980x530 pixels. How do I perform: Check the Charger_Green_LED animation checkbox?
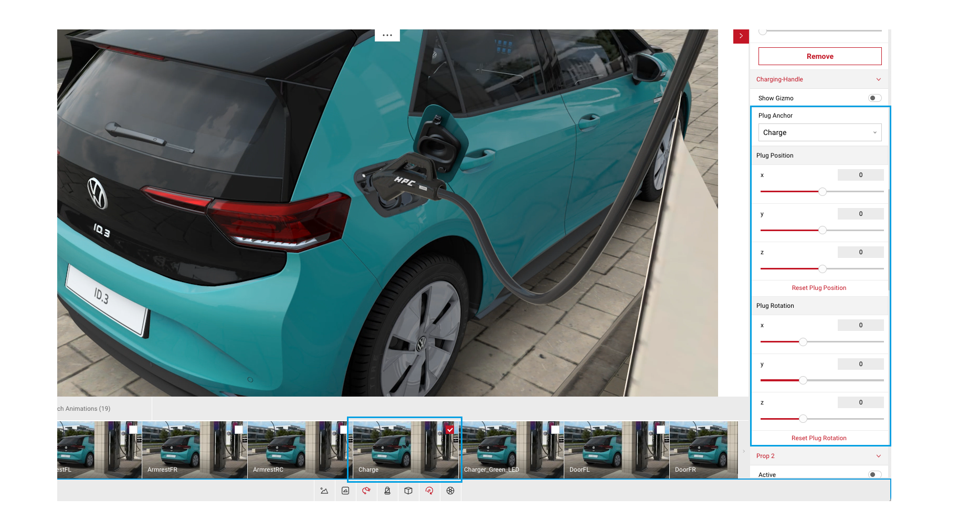coord(555,430)
